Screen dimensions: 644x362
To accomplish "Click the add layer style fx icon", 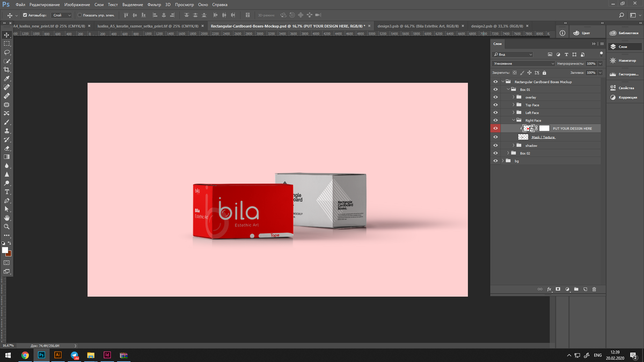I will coord(549,290).
